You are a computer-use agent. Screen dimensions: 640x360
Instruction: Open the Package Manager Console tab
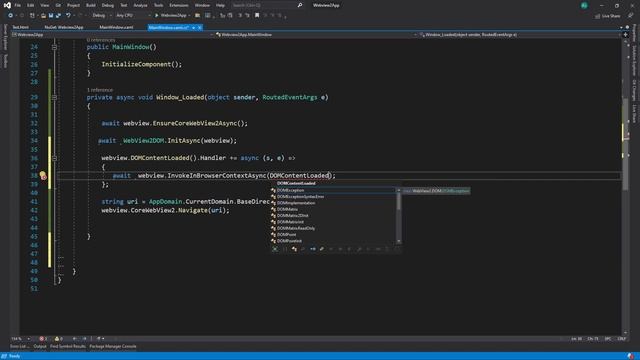click(x=113, y=347)
